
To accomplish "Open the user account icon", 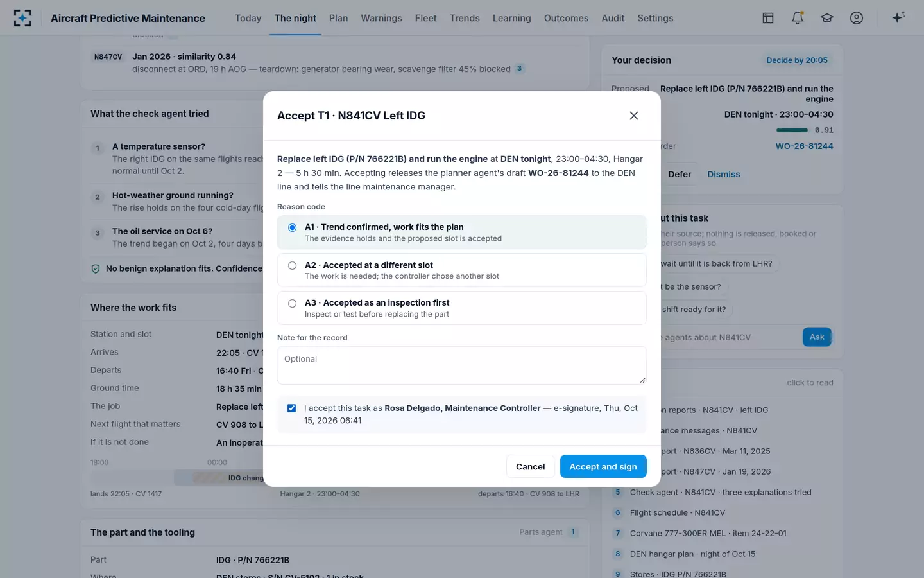I will tap(857, 18).
